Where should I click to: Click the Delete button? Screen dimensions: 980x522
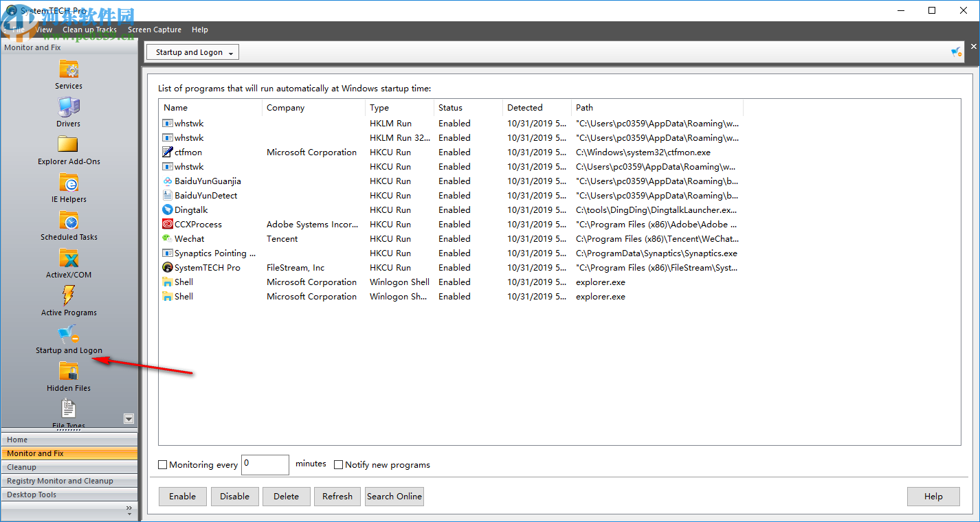(286, 497)
